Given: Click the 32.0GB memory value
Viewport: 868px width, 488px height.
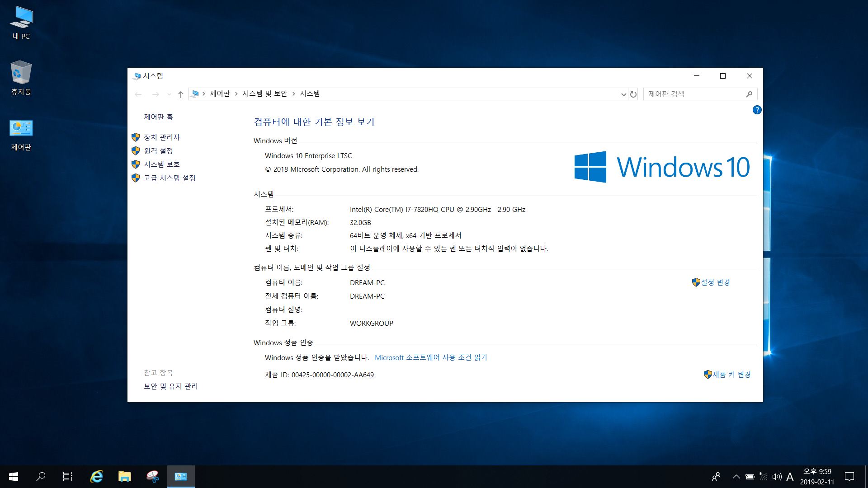Looking at the screenshot, I should [x=360, y=222].
